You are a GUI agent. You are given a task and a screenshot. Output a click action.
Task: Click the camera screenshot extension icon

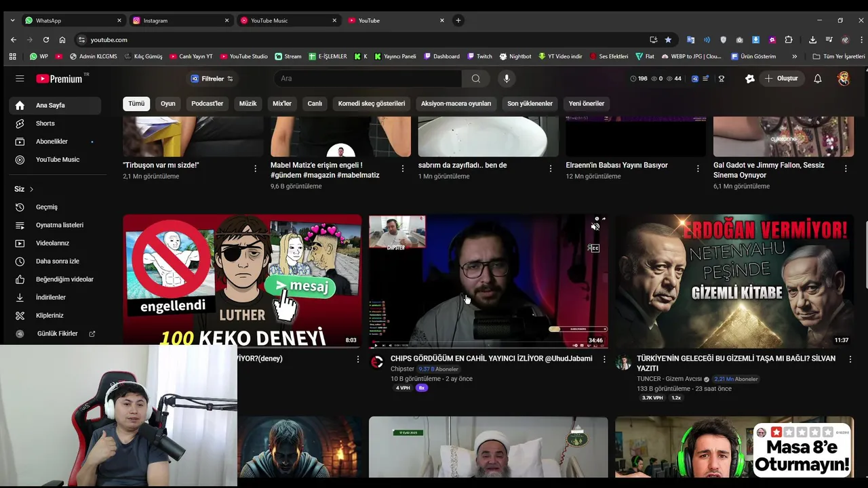click(739, 40)
